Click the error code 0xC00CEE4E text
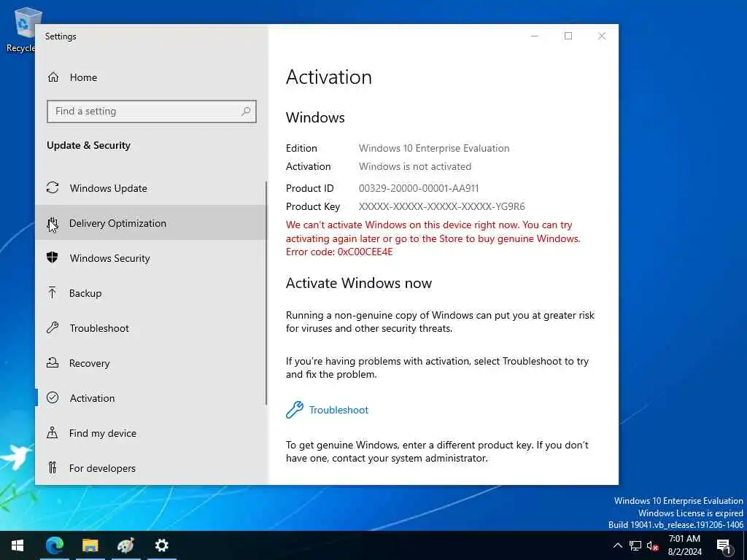The width and height of the screenshot is (747, 560). 365,252
